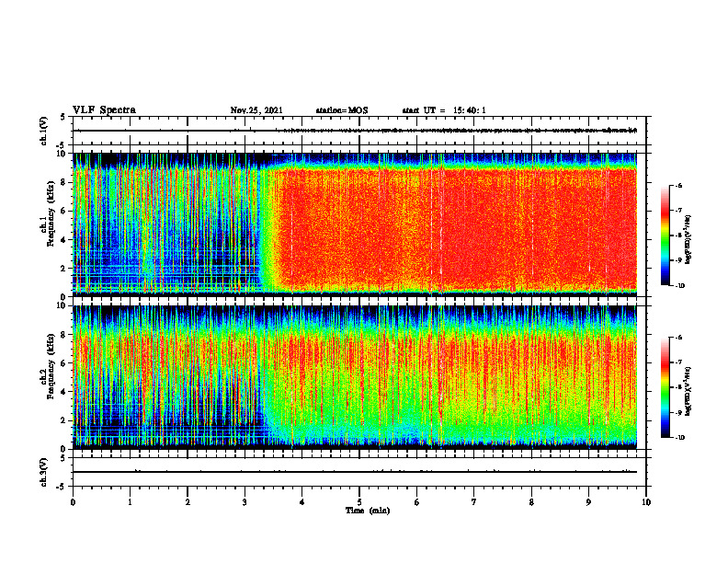728x563 pixels.
Task: Click time axis tick label "7"
Action: point(474,502)
